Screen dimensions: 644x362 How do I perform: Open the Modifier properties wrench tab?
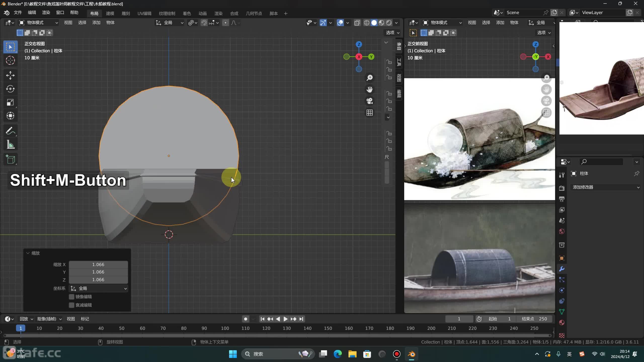tap(562, 269)
